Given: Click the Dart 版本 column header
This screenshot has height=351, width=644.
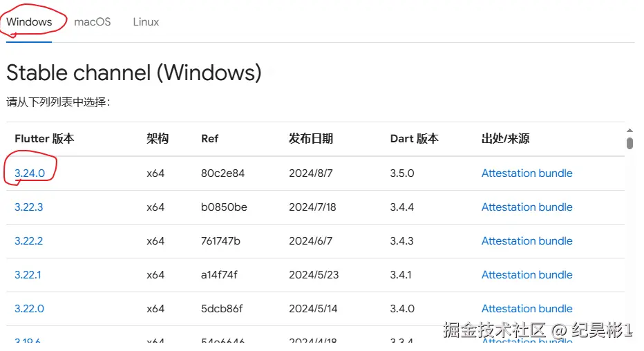Looking at the screenshot, I should click(414, 138).
